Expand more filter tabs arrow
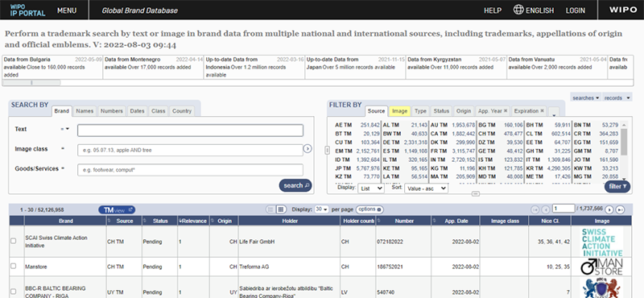Screen dimensions: 644x298 553,112
